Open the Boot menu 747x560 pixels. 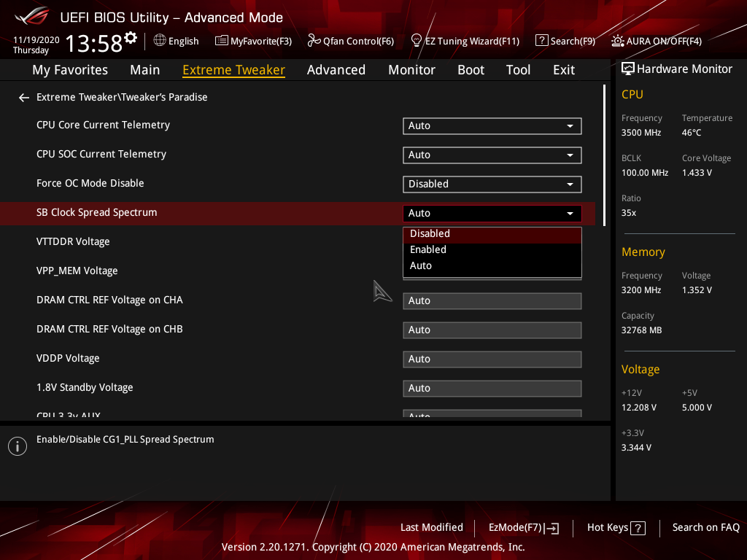click(x=471, y=69)
